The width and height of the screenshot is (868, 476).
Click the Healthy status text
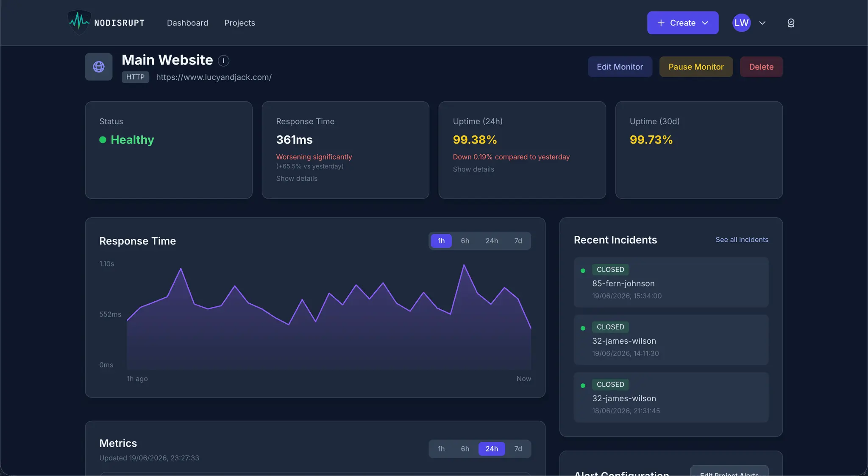coord(132,140)
